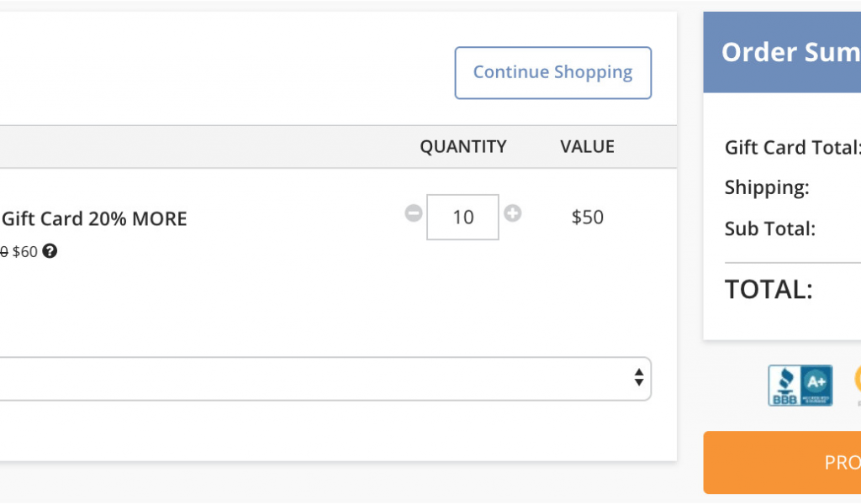Viewport: 861px width, 504px height.
Task: Click the BBB A+ accreditation badge
Action: coord(800,386)
